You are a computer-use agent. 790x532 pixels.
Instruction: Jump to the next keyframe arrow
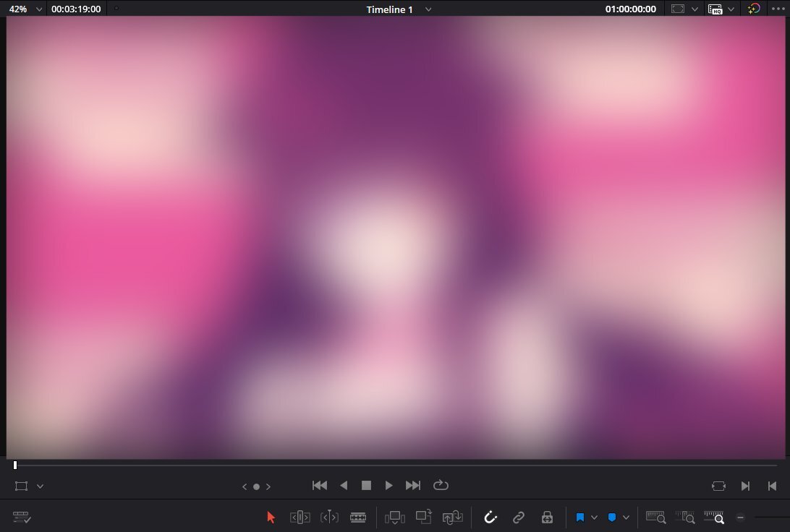268,486
